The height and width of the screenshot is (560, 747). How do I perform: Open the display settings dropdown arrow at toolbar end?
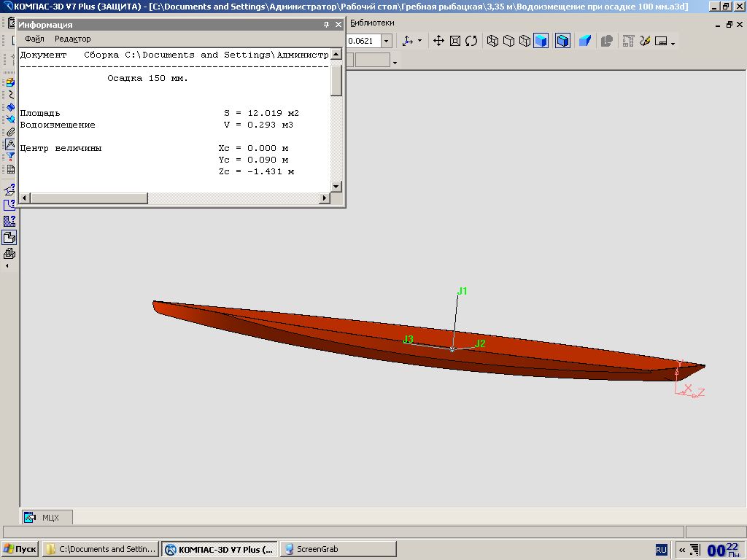point(673,43)
